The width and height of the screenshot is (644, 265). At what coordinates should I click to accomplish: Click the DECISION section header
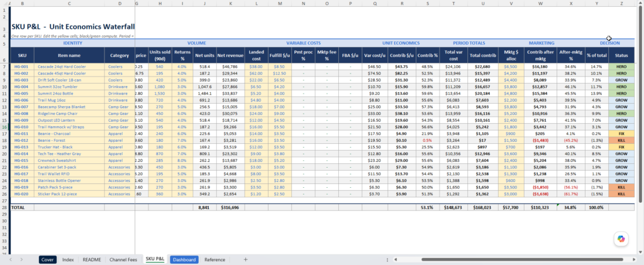(x=609, y=43)
